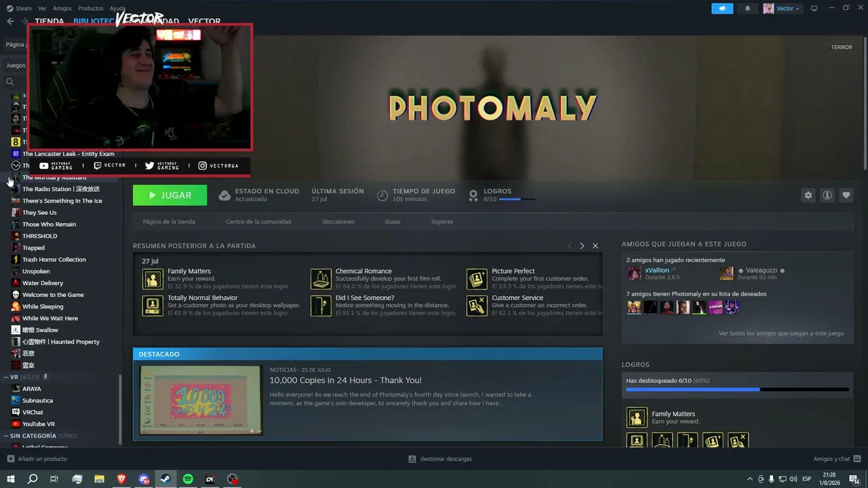The image size is (868, 488).
Task: Open File Explorer from the taskbar
Action: [x=99, y=479]
